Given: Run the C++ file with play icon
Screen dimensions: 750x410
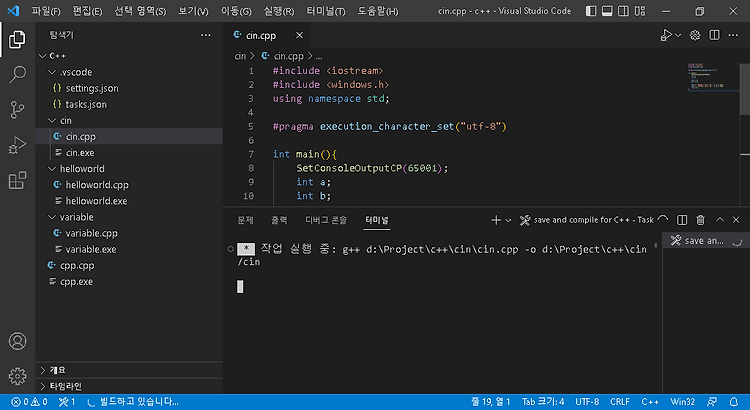Looking at the screenshot, I should pyautogui.click(x=665, y=35).
